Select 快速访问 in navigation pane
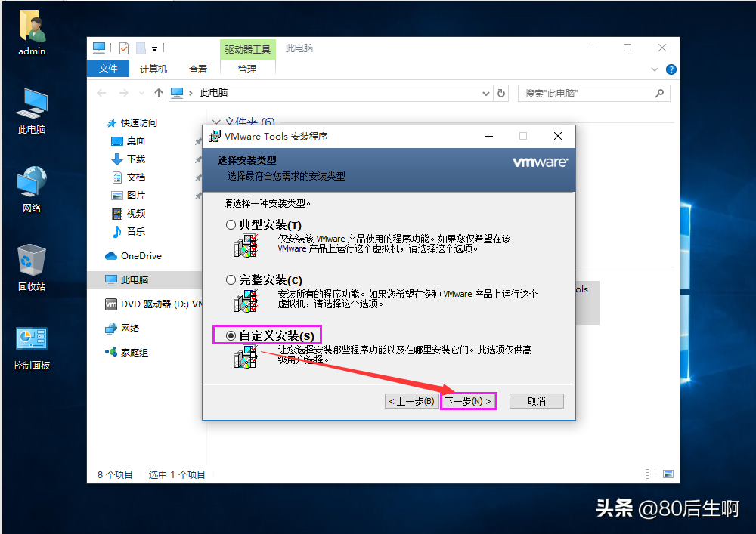Viewport: 756px width, 534px height. 132,123
